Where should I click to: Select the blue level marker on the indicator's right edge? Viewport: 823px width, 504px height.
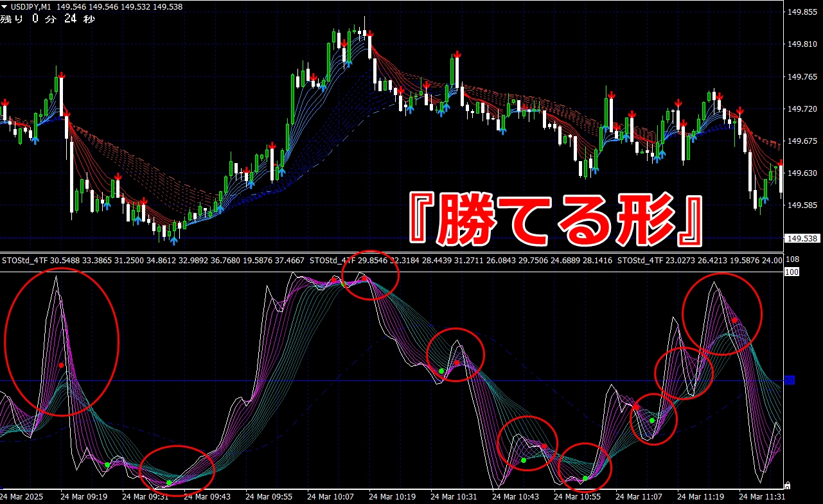(790, 380)
